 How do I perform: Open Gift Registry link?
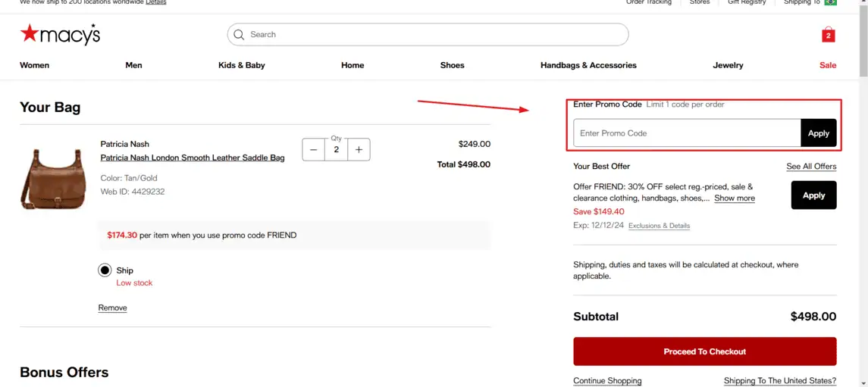pyautogui.click(x=747, y=2)
